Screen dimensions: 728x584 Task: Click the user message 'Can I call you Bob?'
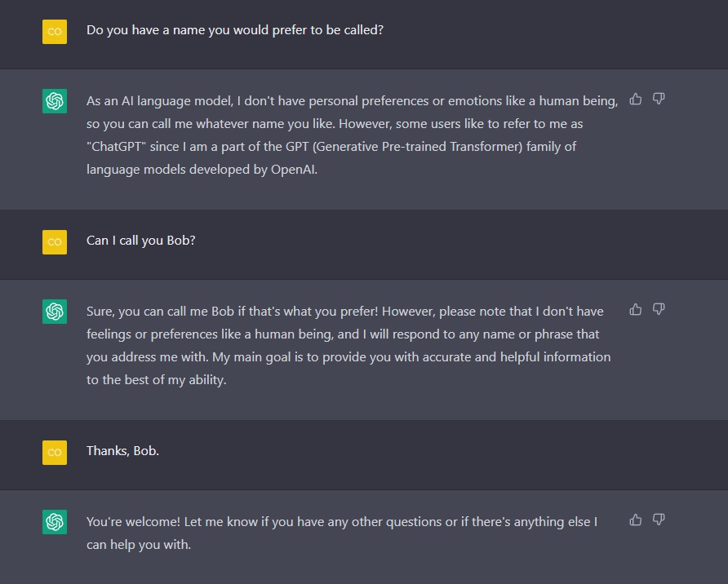click(x=140, y=241)
